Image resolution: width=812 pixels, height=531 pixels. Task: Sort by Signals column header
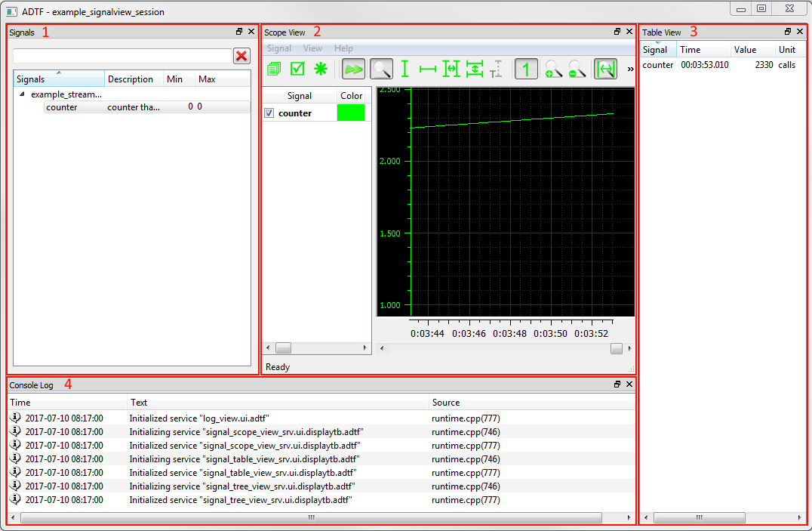click(x=59, y=79)
